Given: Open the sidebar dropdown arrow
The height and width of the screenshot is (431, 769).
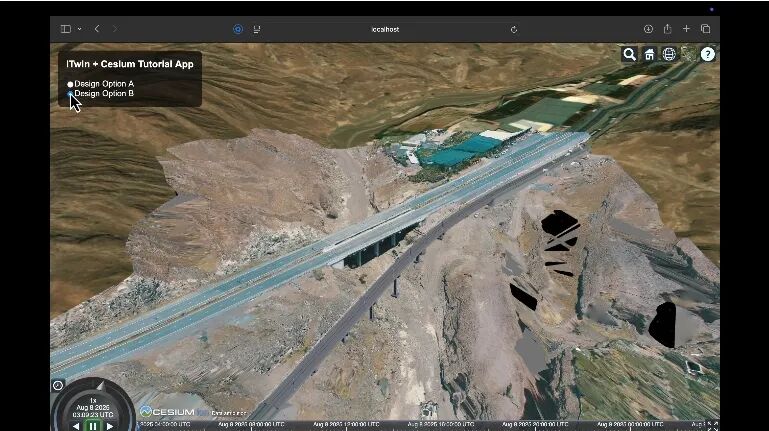Looking at the screenshot, I should pos(79,29).
